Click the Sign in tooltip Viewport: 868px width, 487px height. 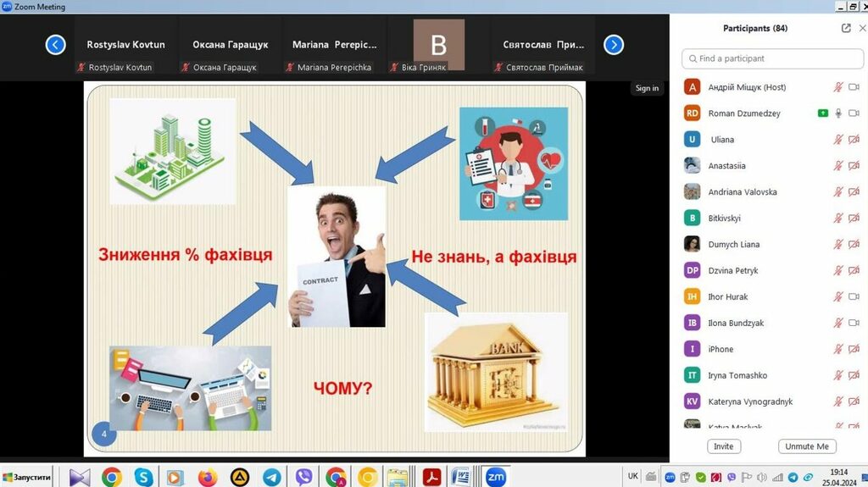click(x=647, y=88)
